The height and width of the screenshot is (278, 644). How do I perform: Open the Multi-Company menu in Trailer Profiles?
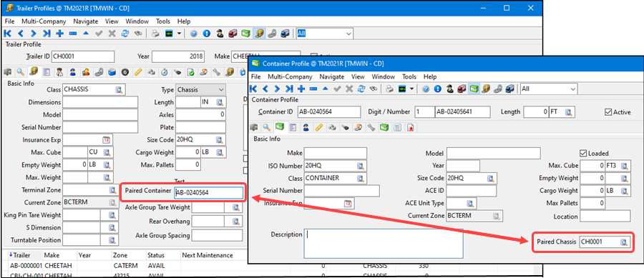pos(44,21)
